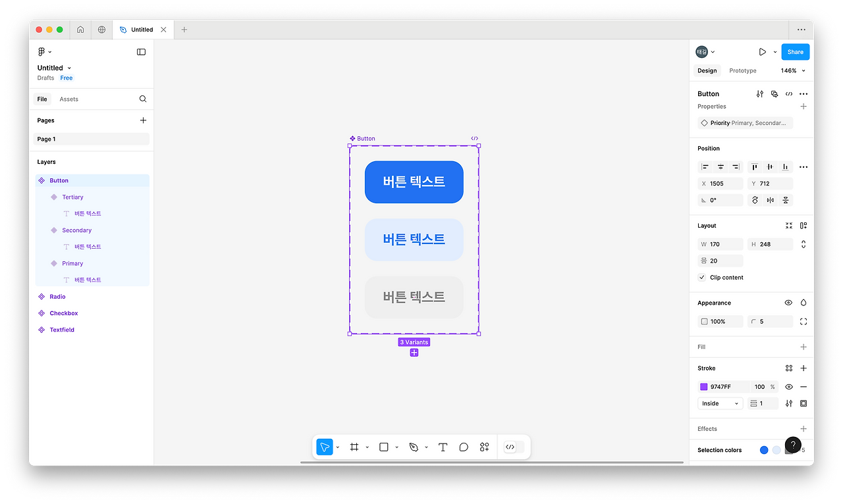Expand Move tool options chevron
Image resolution: width=843 pixels, height=504 pixels.
coord(338,447)
